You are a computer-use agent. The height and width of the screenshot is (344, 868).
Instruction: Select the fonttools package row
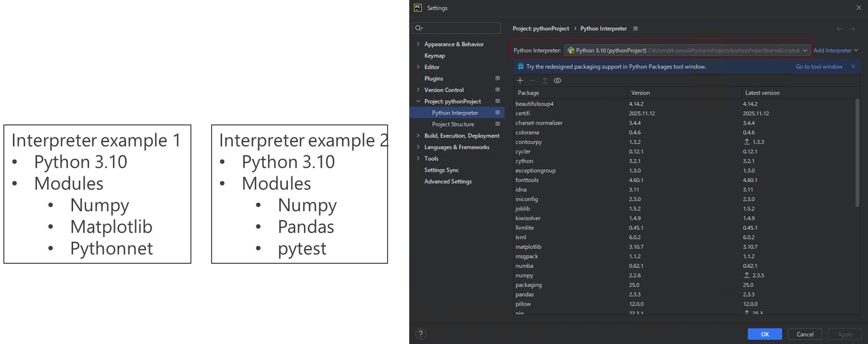point(685,180)
